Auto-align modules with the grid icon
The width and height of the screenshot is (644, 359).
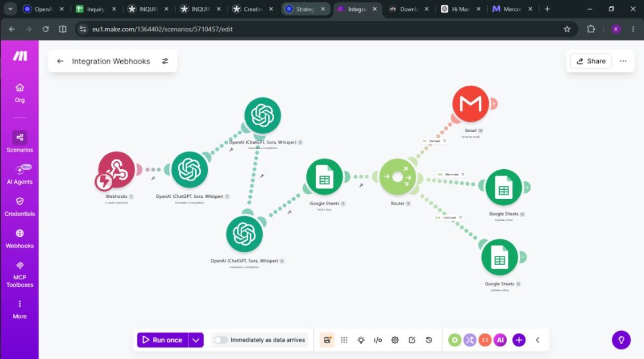(344, 340)
